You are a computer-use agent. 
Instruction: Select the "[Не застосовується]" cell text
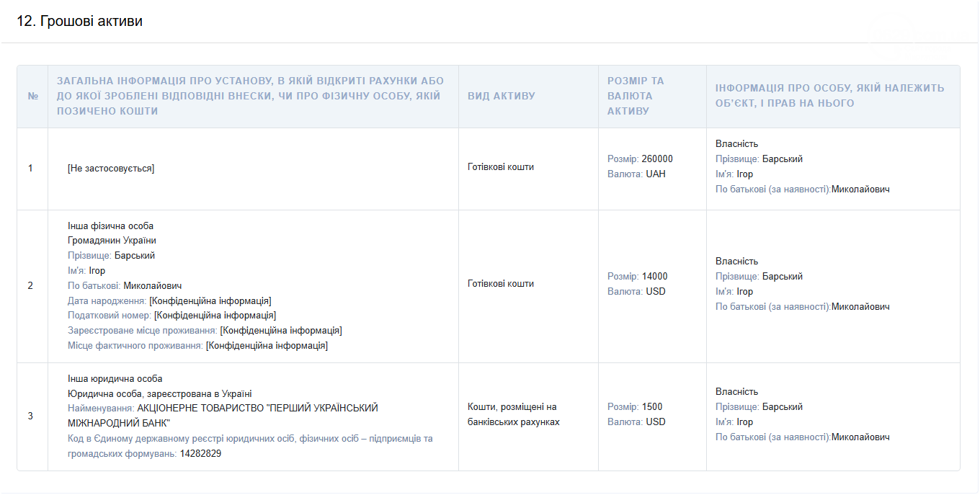(111, 168)
